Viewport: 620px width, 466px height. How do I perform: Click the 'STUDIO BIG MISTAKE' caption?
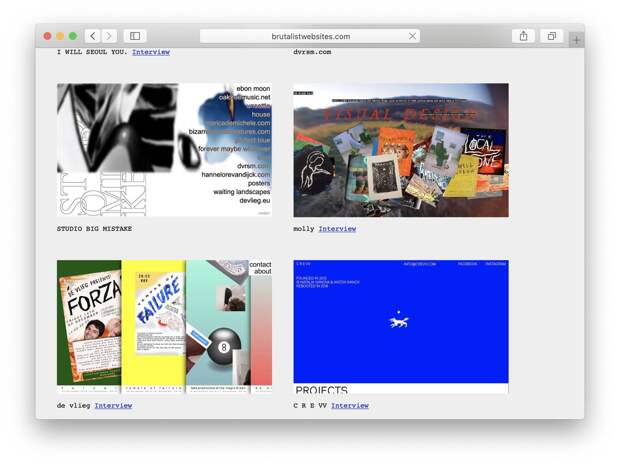[x=94, y=228]
